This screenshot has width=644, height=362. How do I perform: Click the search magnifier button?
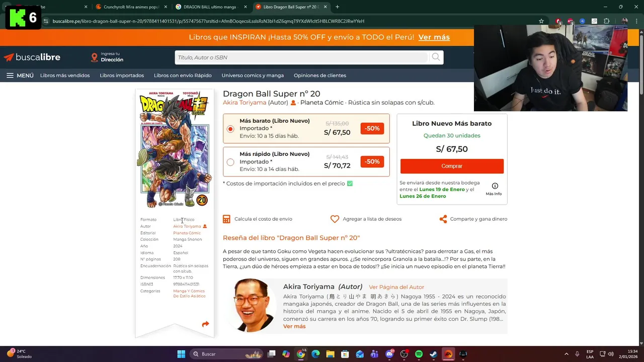(x=436, y=57)
